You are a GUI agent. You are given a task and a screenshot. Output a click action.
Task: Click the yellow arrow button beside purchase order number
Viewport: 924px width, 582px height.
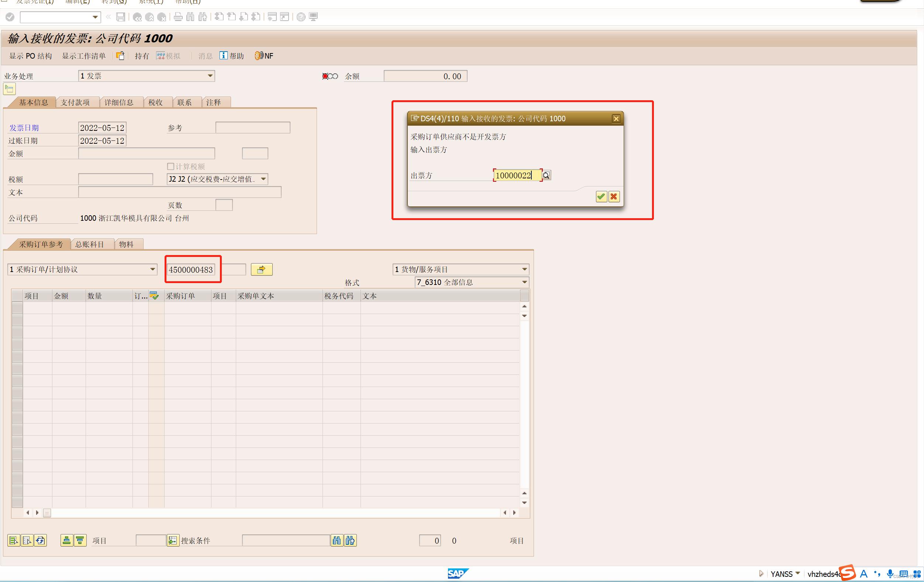[x=261, y=269]
